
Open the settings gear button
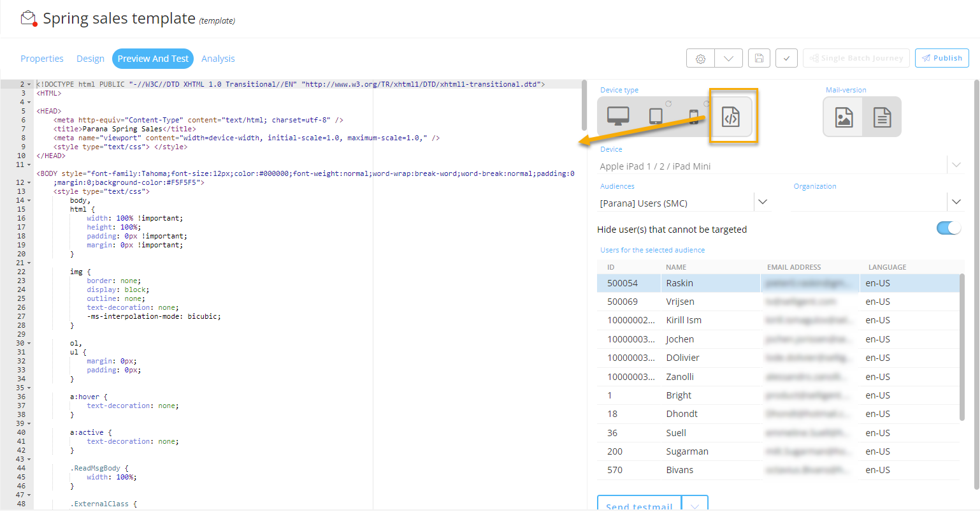pos(700,59)
